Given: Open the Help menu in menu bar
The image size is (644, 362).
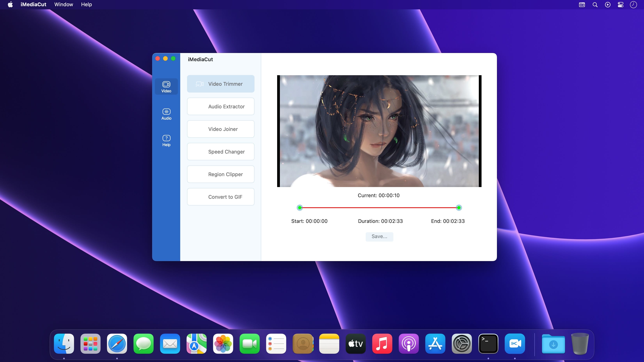Looking at the screenshot, I should 86,4.
